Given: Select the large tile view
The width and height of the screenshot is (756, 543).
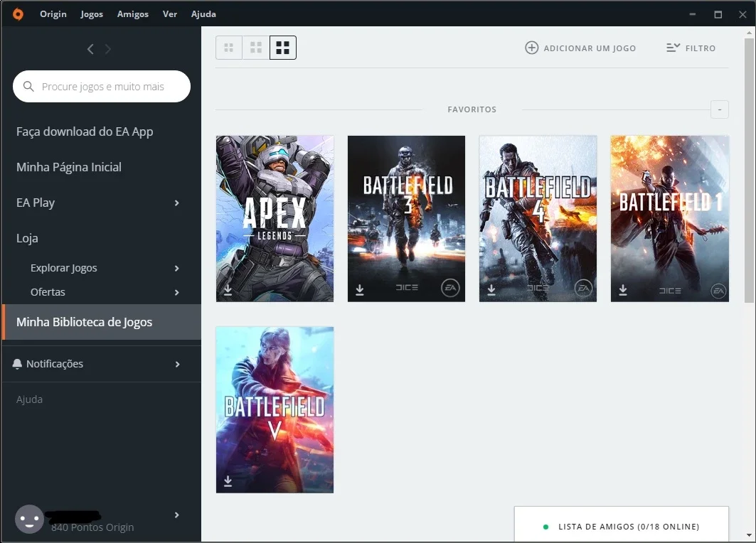Looking at the screenshot, I should (283, 47).
